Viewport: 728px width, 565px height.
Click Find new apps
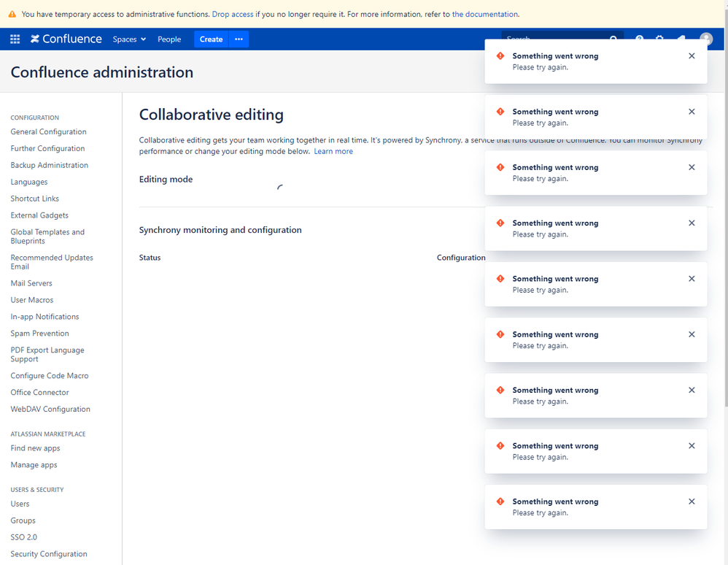click(35, 448)
